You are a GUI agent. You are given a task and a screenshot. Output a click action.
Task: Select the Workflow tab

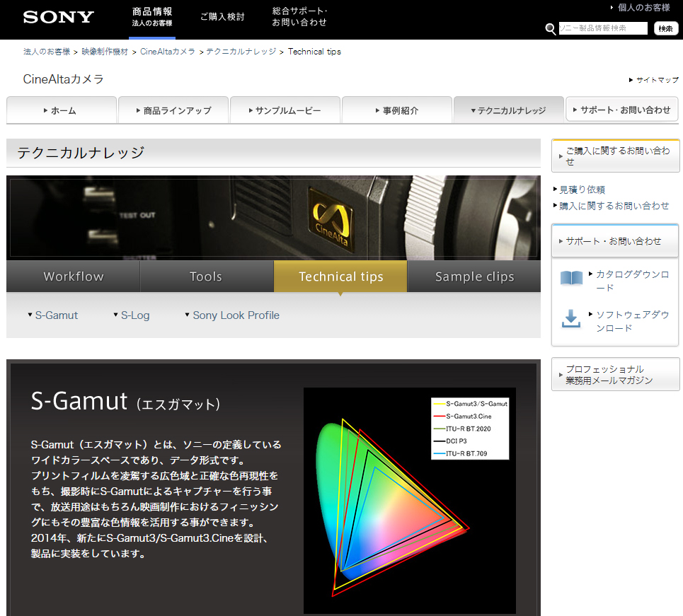(x=73, y=277)
